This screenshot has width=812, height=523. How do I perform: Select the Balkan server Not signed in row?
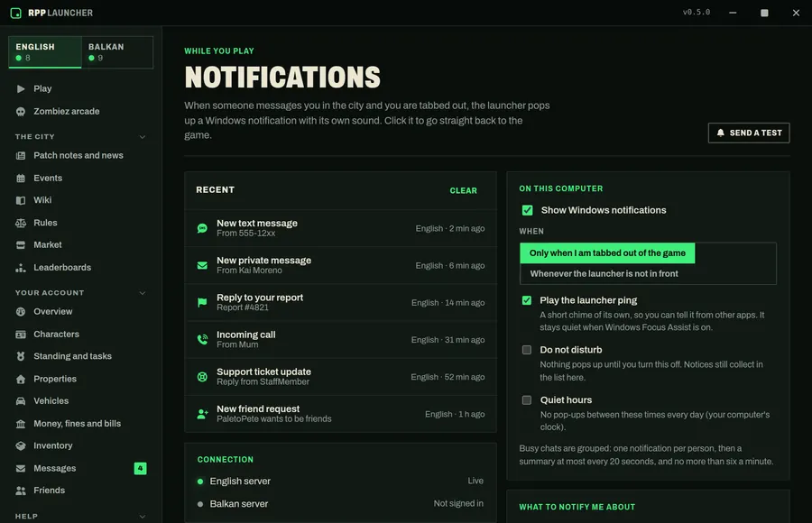(x=340, y=504)
